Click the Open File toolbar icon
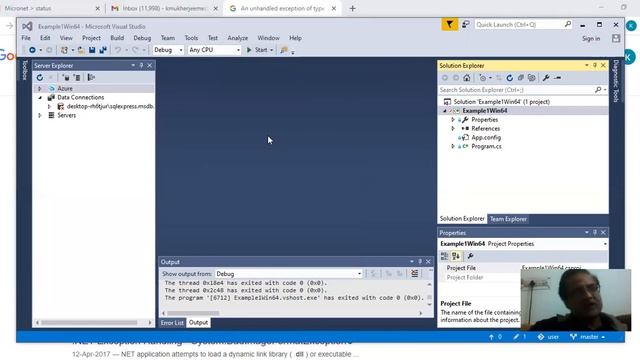The width and height of the screenshot is (640, 360). click(81, 50)
